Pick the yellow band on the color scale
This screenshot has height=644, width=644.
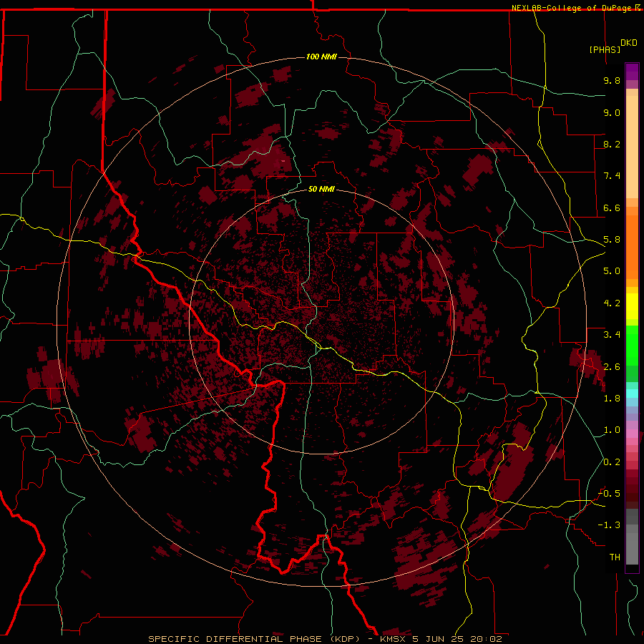pos(632,306)
